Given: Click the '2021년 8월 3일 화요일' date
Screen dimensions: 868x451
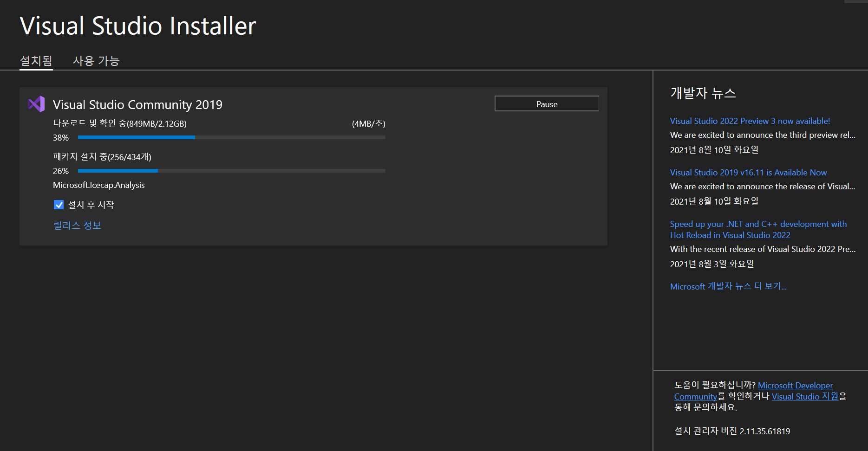Looking at the screenshot, I should click(x=712, y=264).
